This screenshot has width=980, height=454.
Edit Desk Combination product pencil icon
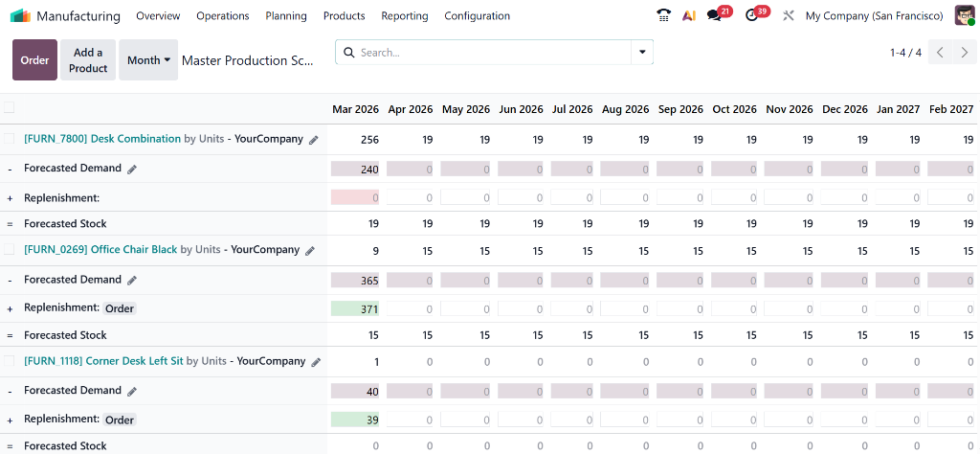pos(313,140)
